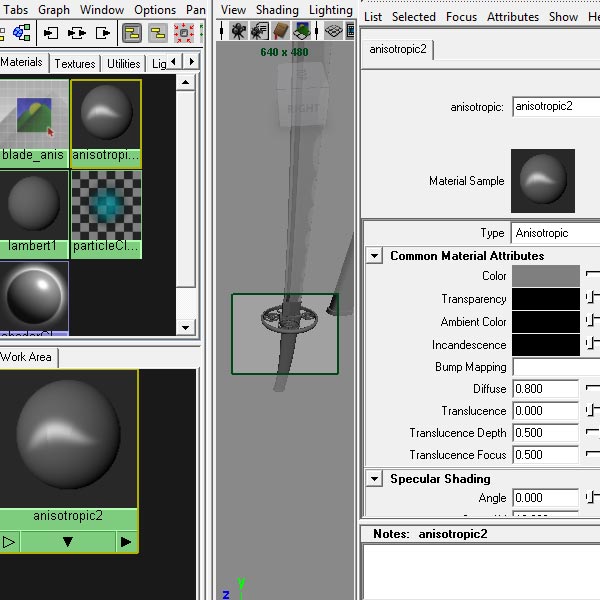600x600 pixels.
Task: Click the scroll down arrow in materials bin
Action: 186,328
